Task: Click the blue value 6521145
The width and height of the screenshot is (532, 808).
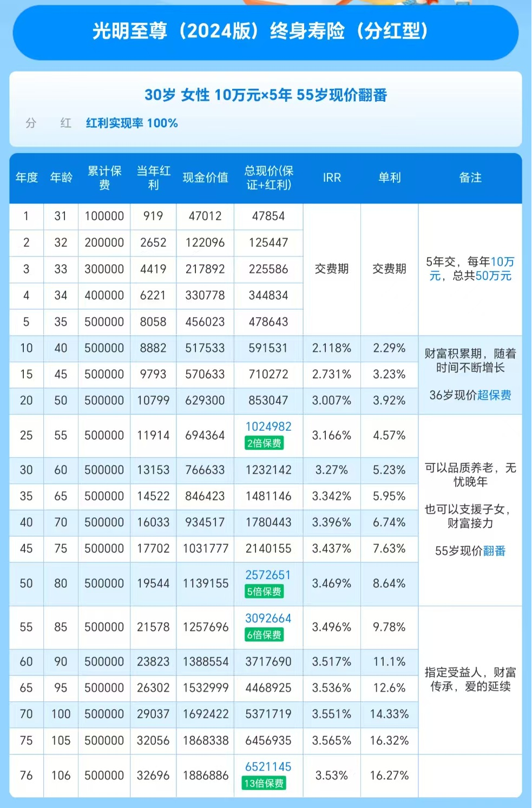Action: coord(267,767)
